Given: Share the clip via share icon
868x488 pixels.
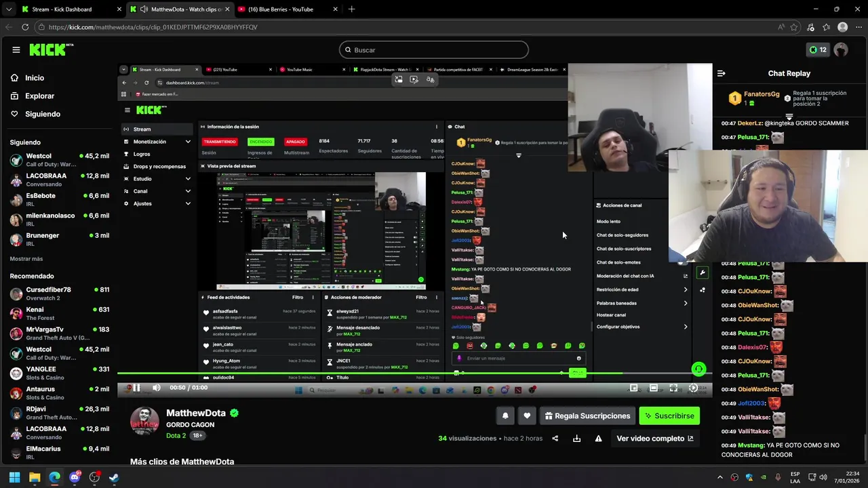Looking at the screenshot, I should [x=555, y=439].
